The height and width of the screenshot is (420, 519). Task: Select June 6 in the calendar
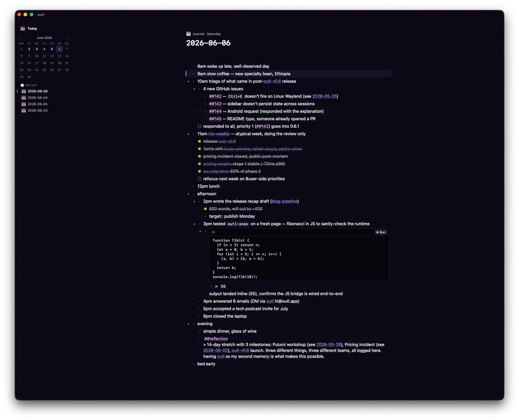click(59, 49)
